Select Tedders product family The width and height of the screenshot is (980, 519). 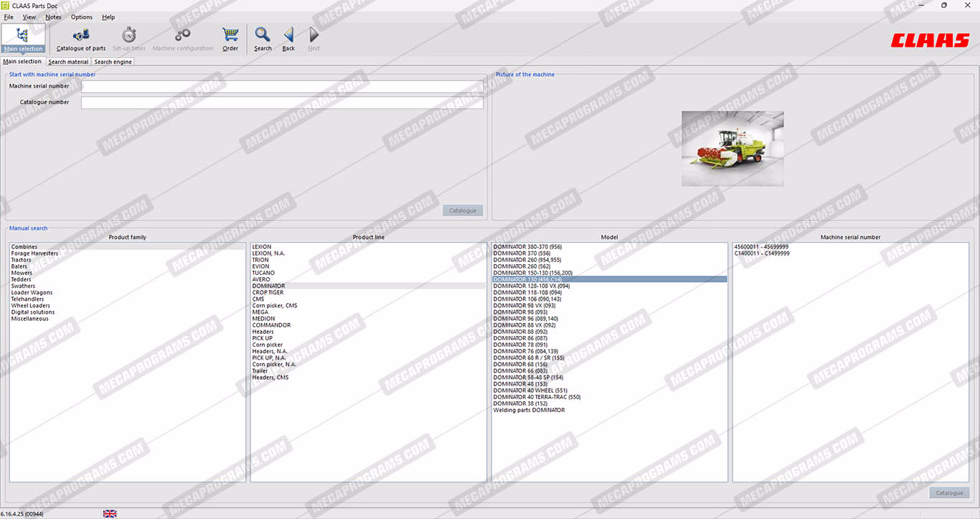(x=128, y=279)
